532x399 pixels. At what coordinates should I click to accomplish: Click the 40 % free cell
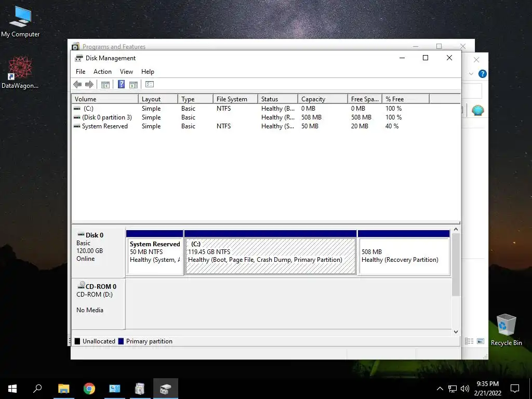click(x=392, y=126)
